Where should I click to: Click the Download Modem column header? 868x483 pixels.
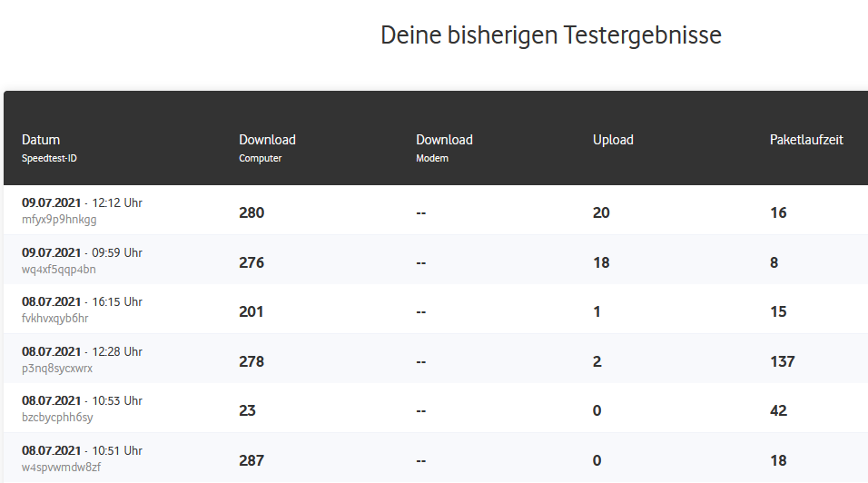(x=444, y=140)
